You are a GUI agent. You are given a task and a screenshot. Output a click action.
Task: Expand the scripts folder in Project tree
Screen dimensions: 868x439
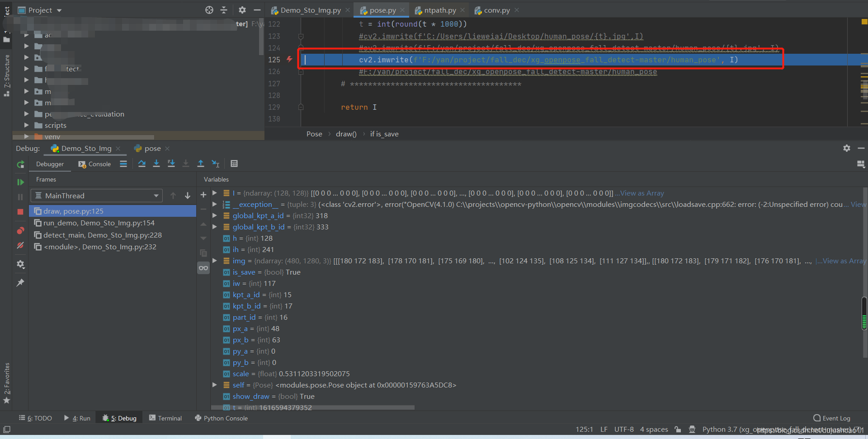(27, 125)
